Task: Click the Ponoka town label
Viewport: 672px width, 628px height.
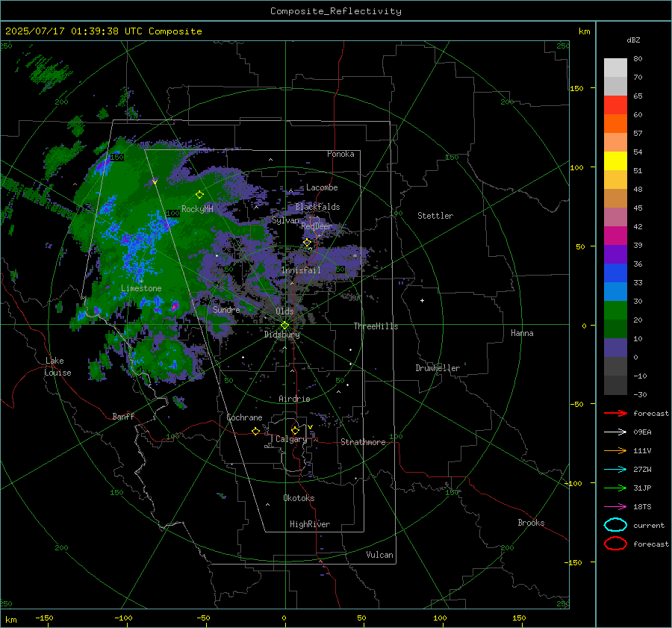Action: (x=340, y=154)
